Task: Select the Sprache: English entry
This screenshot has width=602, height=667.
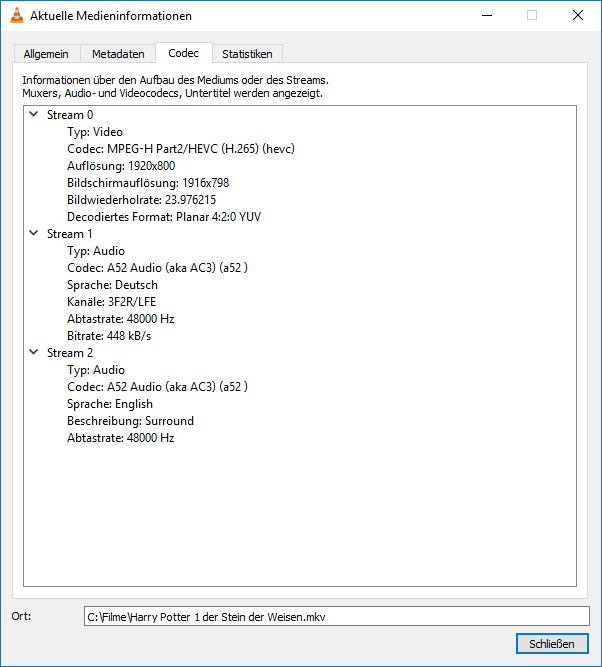Action: click(x=110, y=404)
